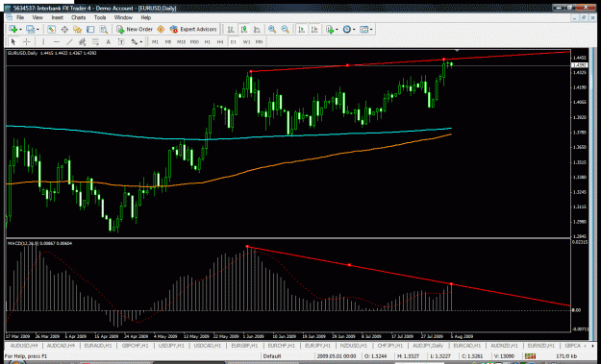Switch to the NZDUSD,H1 chart tab

coord(353,346)
